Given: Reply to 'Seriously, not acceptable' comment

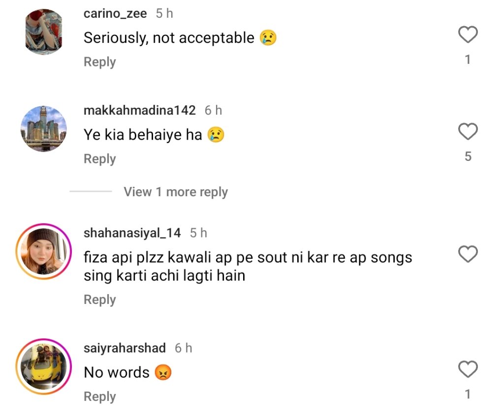Looking at the screenshot, I should [x=99, y=62].
